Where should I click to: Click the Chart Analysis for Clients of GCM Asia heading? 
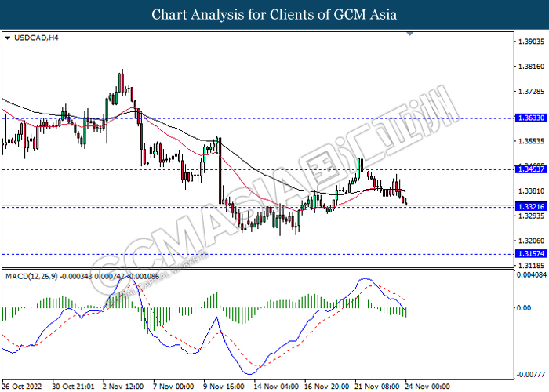(274, 15)
